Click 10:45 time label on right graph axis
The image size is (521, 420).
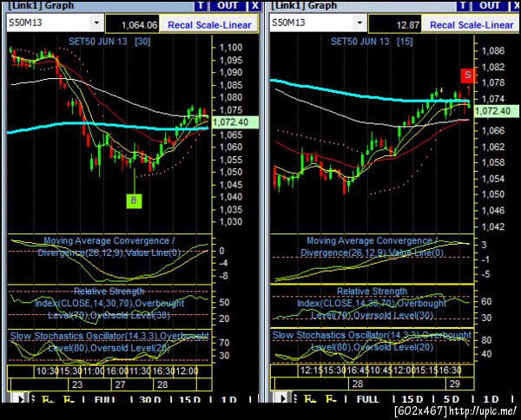tap(381, 371)
